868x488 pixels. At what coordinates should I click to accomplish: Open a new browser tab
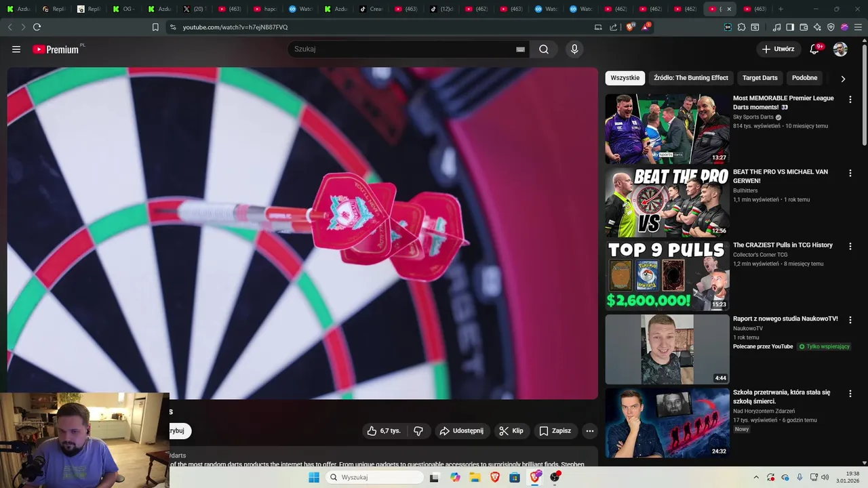click(x=781, y=9)
